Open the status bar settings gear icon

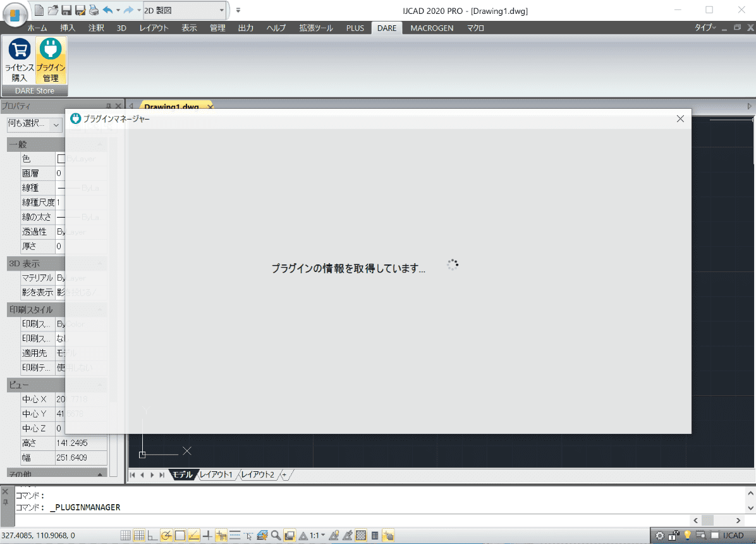click(x=659, y=535)
